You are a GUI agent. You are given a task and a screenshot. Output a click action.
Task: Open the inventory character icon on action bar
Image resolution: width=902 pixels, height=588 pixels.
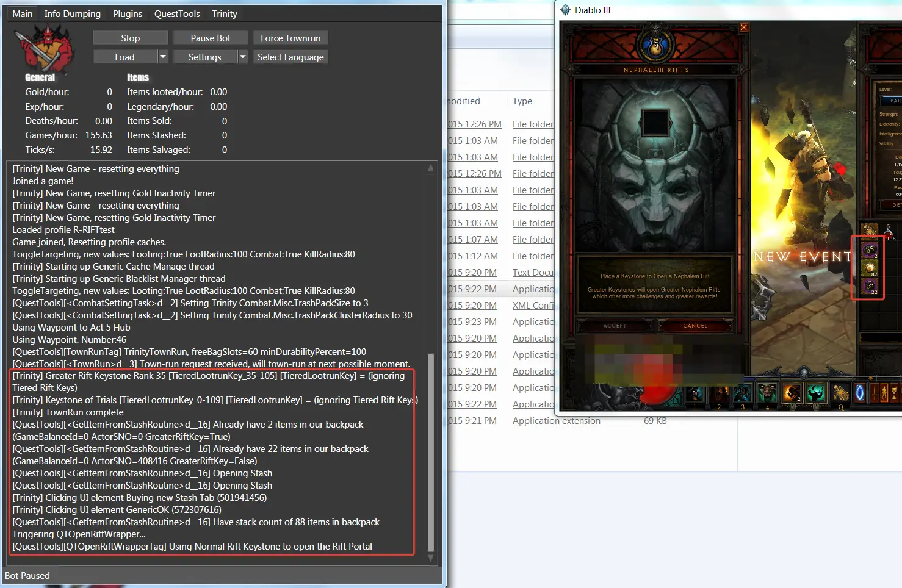[x=884, y=393]
